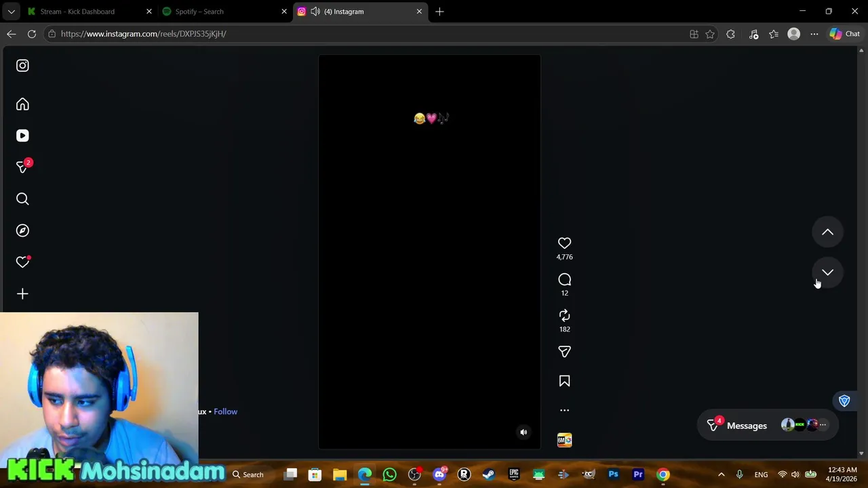Image resolution: width=868 pixels, height=488 pixels.
Task: Like the reel with heart icon
Action: point(564,243)
